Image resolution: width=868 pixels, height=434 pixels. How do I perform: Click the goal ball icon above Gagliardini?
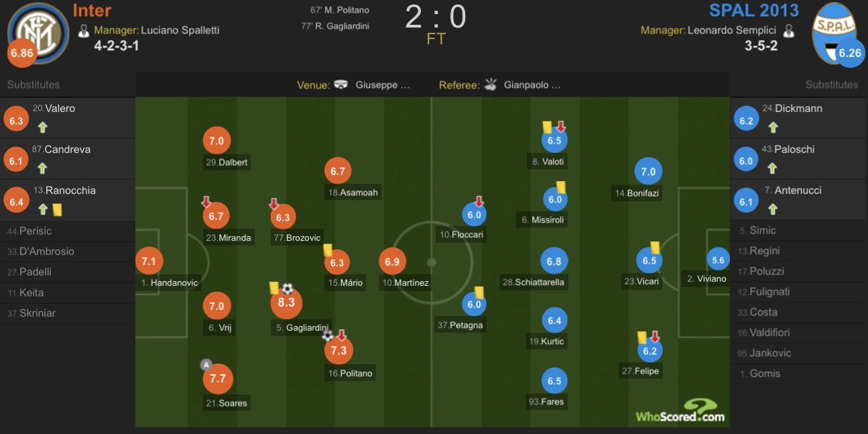tap(288, 288)
